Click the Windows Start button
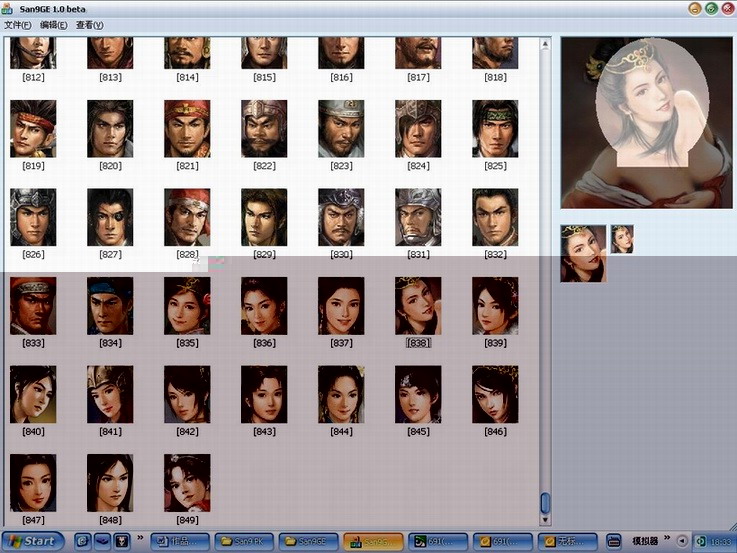737x553 pixels. tap(33, 541)
